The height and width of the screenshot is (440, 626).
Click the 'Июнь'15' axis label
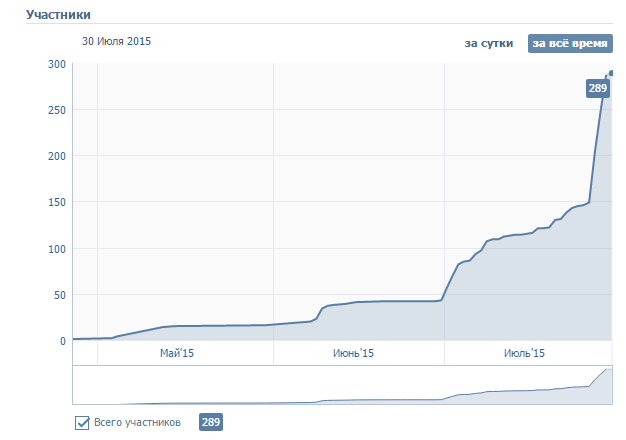[353, 353]
